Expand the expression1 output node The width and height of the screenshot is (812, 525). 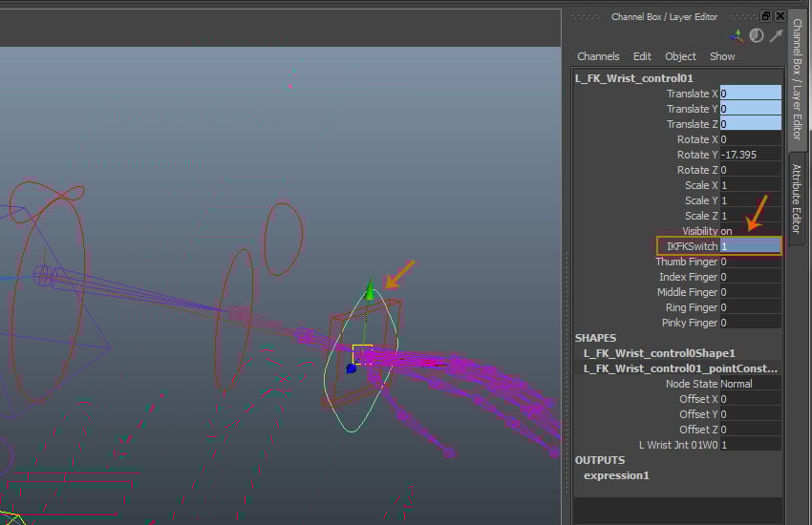click(x=616, y=475)
